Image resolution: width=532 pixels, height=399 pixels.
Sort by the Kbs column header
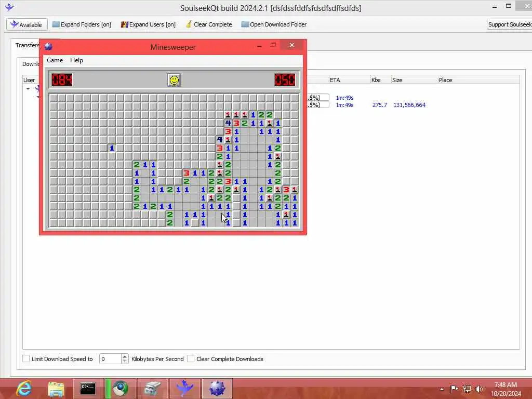pyautogui.click(x=380, y=80)
